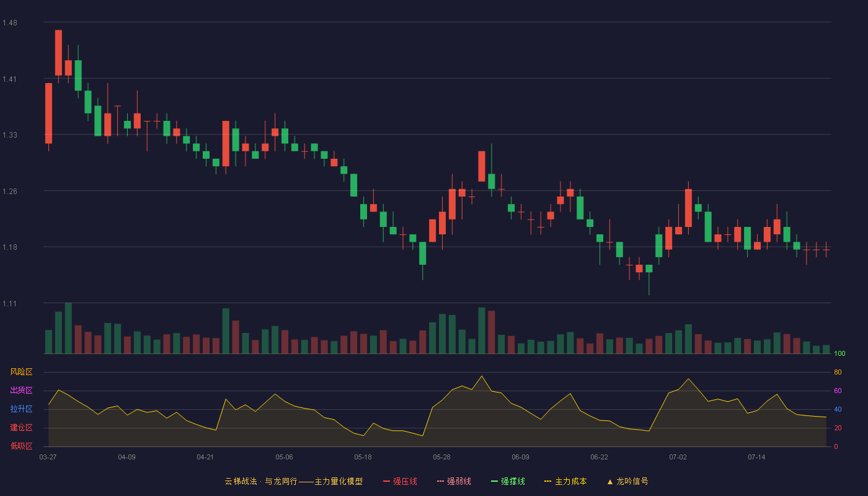The width and height of the screenshot is (868, 496).
Task: Click the 1.11 price axis label
Action: tap(10, 303)
